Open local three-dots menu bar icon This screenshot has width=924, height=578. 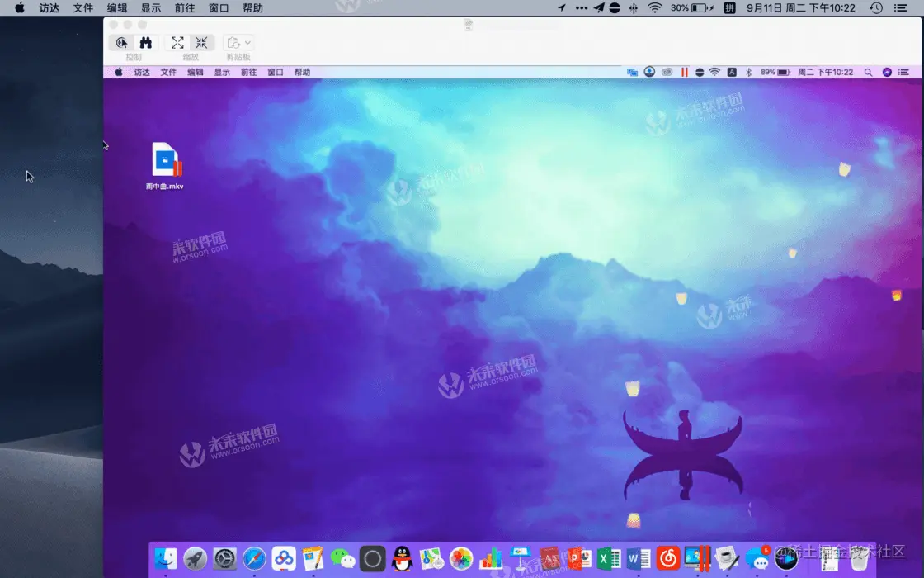pos(582,7)
